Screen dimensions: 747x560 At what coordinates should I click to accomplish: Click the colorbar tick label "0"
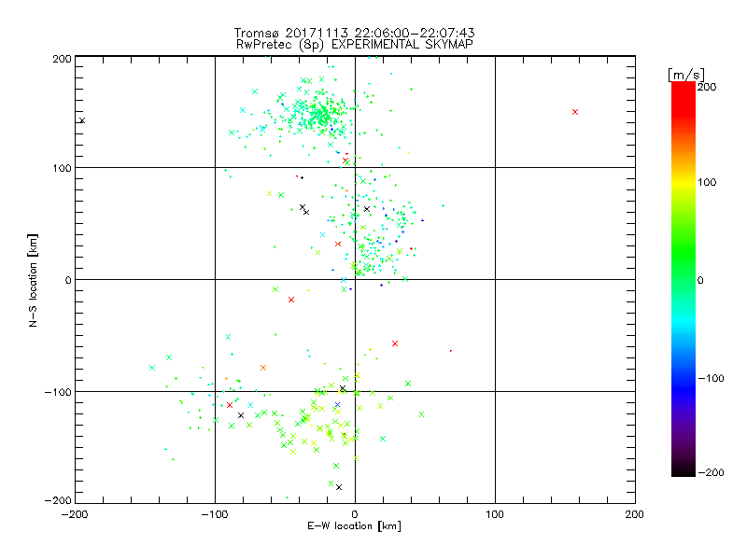point(700,280)
